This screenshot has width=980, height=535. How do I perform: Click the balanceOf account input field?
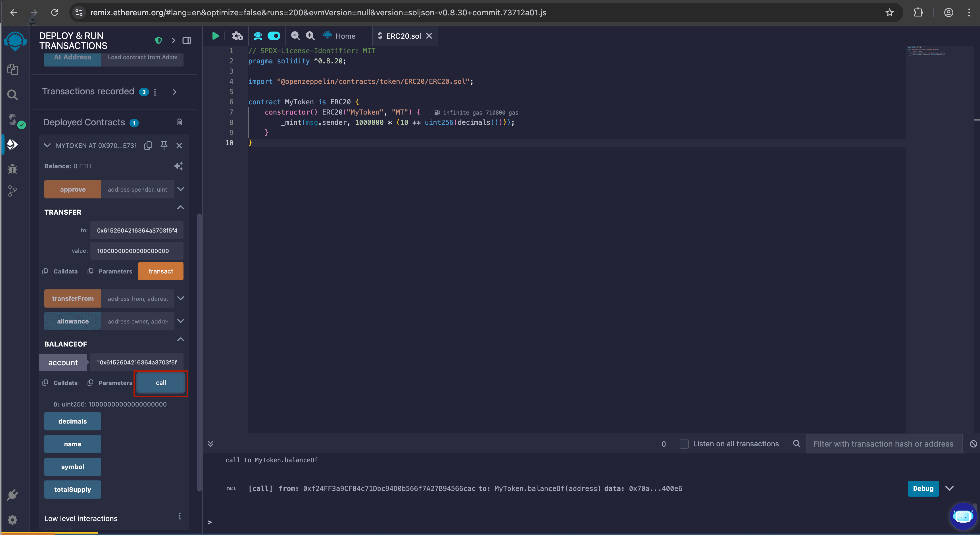pos(137,362)
